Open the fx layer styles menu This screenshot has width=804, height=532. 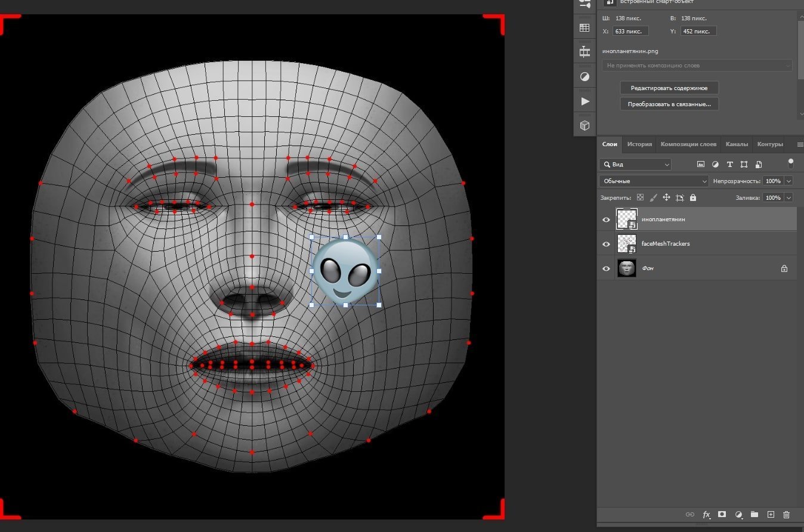(706, 514)
